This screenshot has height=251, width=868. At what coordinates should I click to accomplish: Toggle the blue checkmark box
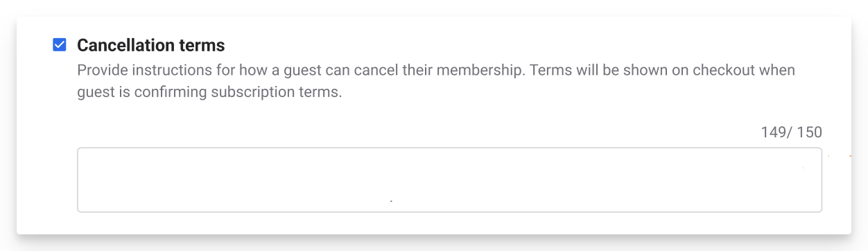coord(60,45)
